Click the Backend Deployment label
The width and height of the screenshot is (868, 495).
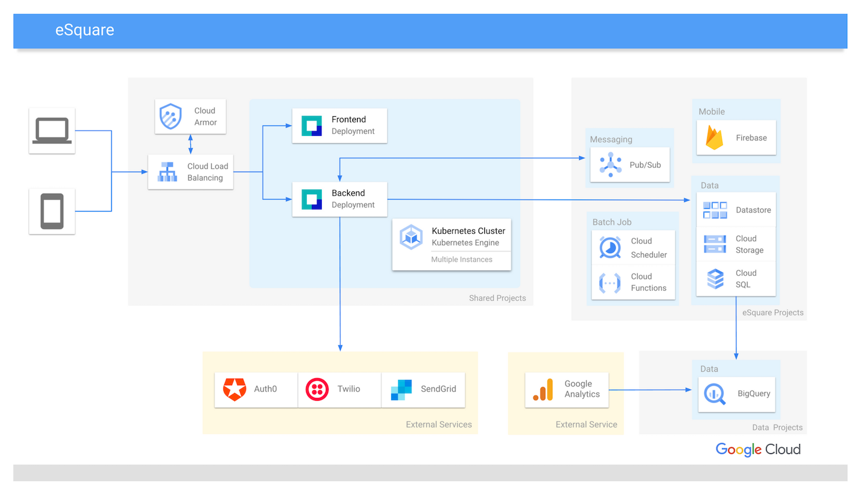(x=353, y=199)
